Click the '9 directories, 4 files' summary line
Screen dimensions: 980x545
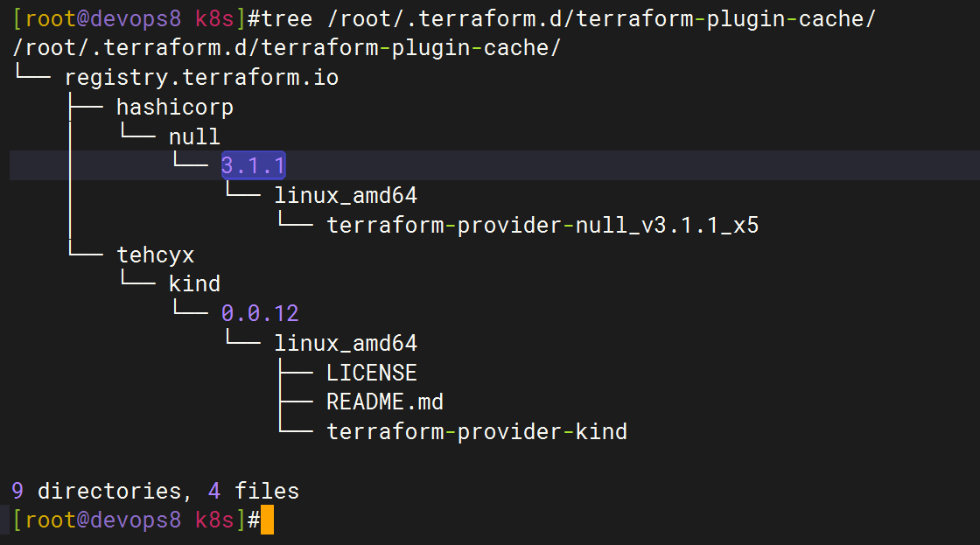click(x=156, y=491)
